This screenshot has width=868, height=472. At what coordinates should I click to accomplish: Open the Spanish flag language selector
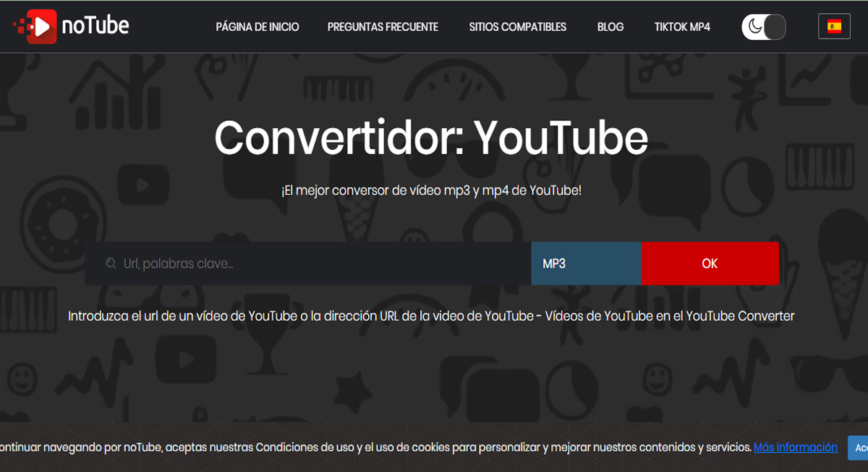pos(834,27)
